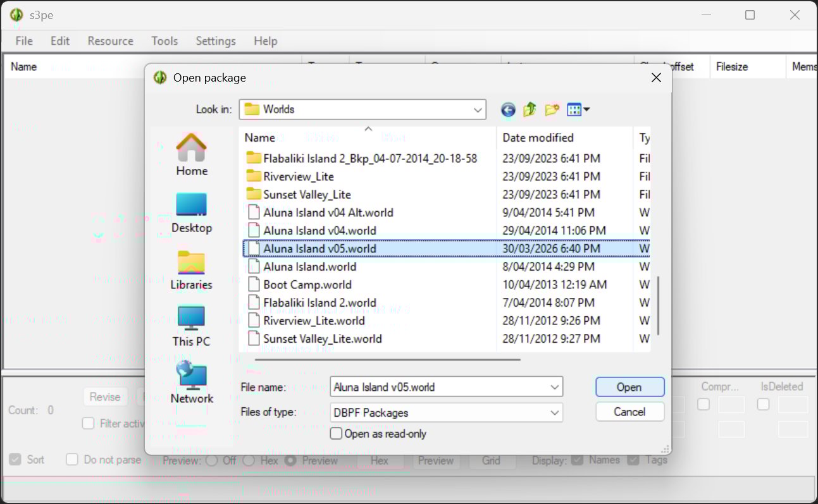This screenshot has height=504, width=818.
Task: Expand the File name dropdown arrow
Action: pos(554,387)
